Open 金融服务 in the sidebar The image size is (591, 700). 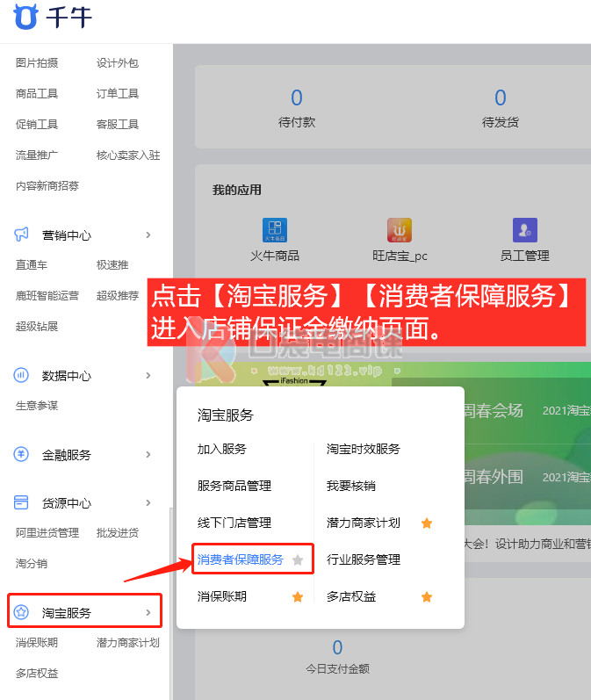pyautogui.click(x=67, y=455)
